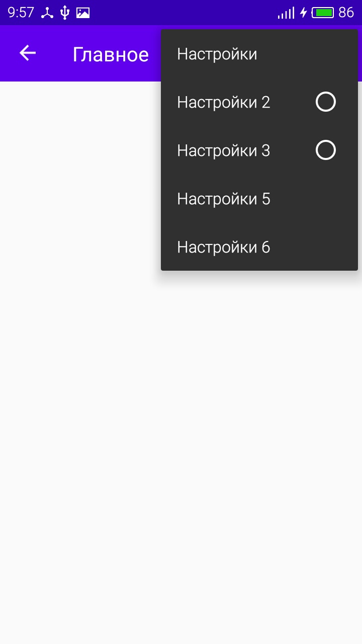This screenshot has height=644, width=362.
Task: Select the Настройки 3 radio button
Action: (326, 150)
